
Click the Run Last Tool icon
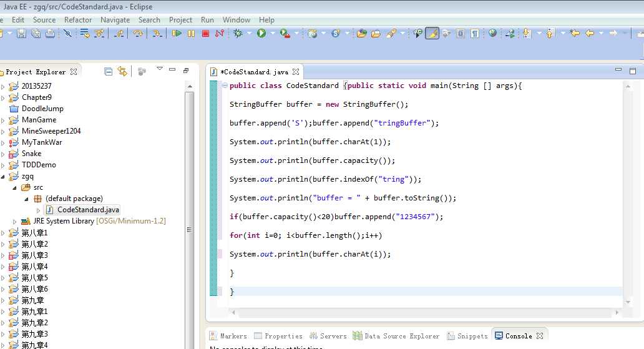click(x=285, y=34)
